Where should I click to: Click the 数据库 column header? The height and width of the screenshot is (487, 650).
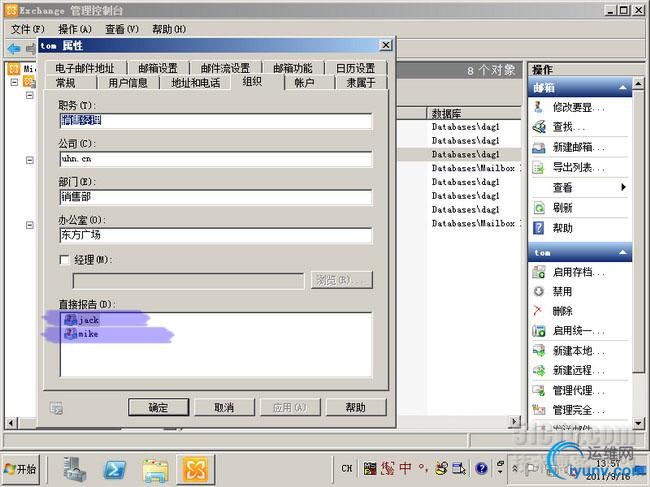coord(473,113)
